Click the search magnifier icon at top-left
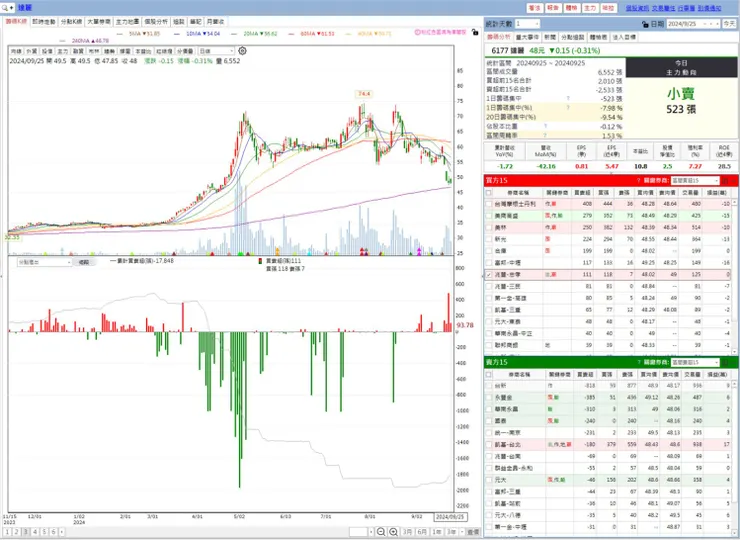The height and width of the screenshot is (540, 740). 5,8
